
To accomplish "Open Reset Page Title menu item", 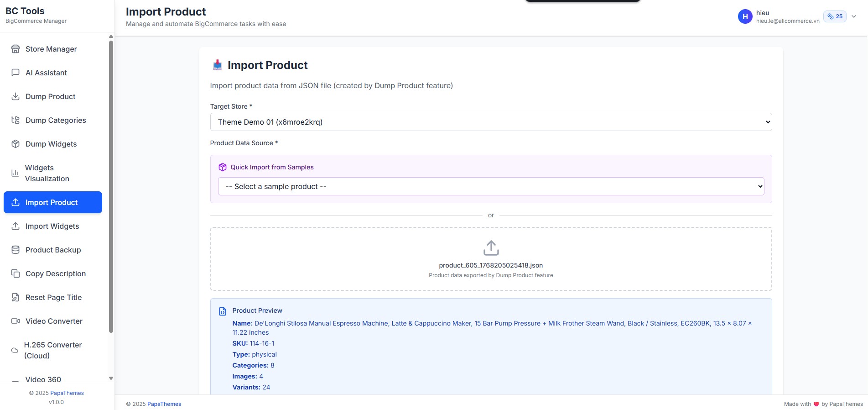I will click(x=53, y=297).
